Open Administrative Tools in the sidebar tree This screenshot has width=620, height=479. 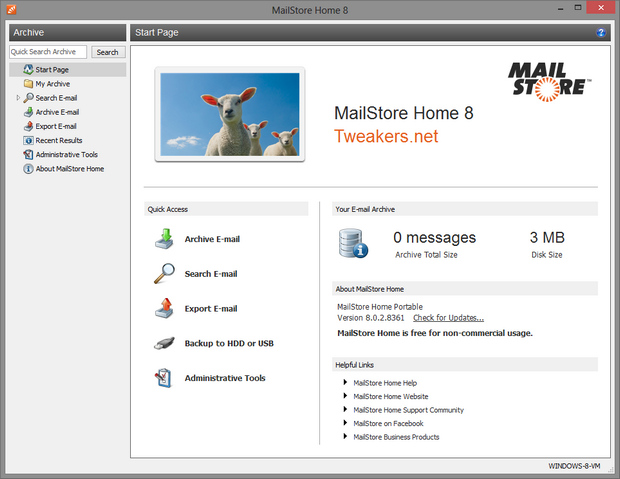pos(67,155)
